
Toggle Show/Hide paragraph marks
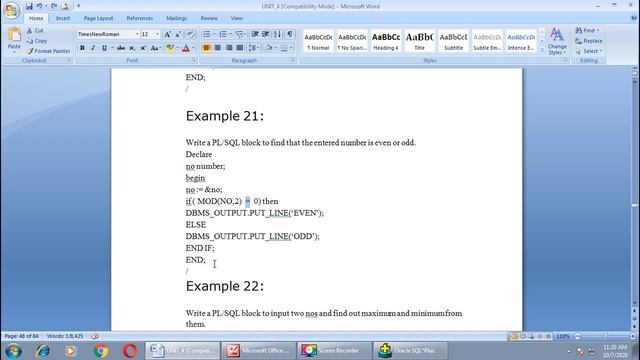point(290,34)
